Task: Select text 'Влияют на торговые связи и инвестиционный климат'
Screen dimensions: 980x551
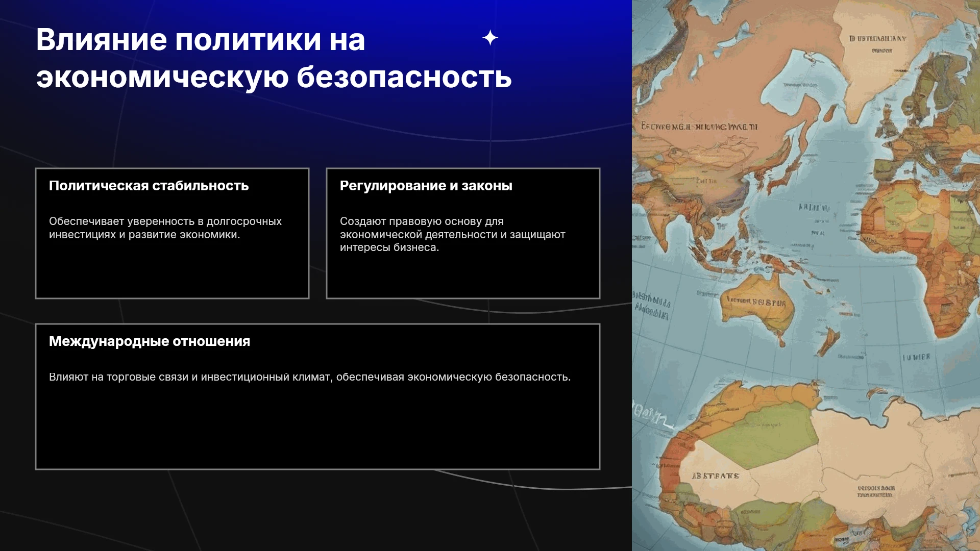Action: click(190, 377)
